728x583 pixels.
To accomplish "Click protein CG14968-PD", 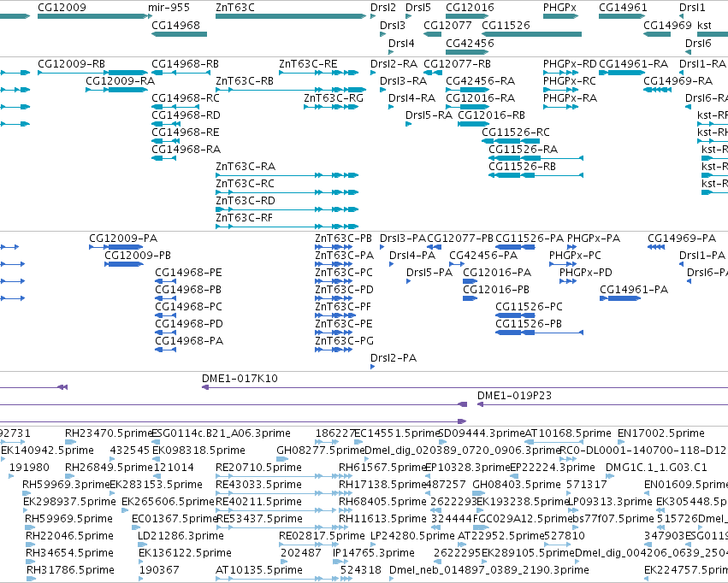I will point(165,333).
